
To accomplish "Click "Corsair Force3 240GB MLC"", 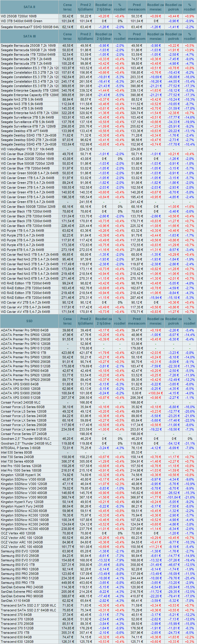I will 21,402.
